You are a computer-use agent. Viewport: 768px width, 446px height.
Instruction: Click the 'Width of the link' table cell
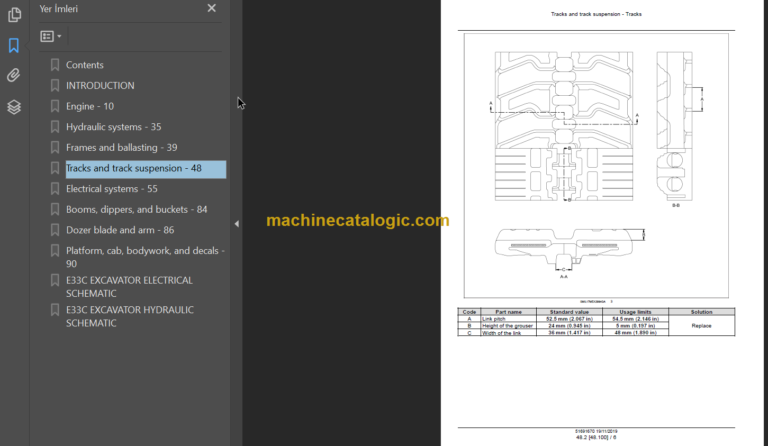pos(508,333)
